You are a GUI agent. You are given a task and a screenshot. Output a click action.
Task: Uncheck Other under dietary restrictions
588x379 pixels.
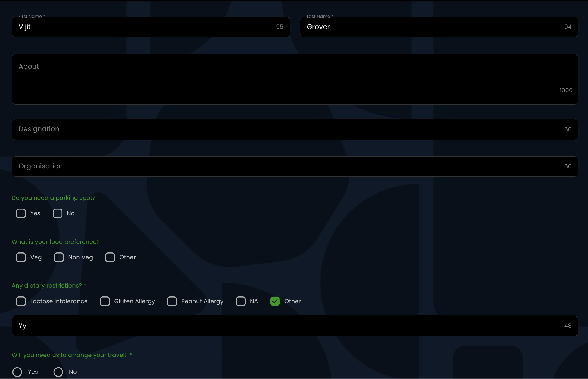pyautogui.click(x=275, y=301)
